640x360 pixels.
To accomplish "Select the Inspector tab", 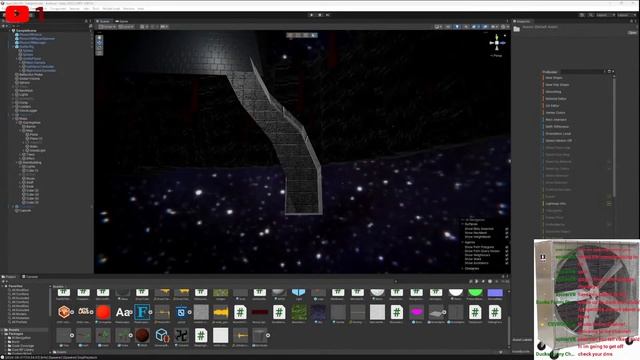I will pos(523,21).
